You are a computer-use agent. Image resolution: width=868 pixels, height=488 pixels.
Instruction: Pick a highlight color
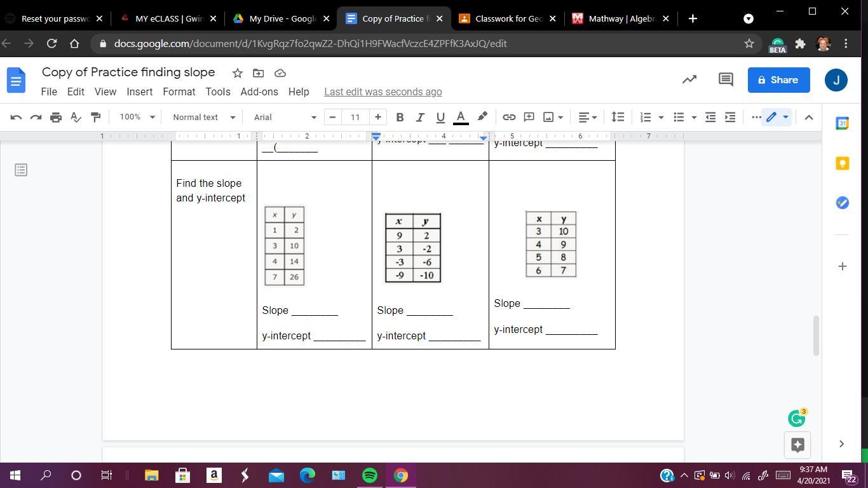(482, 117)
